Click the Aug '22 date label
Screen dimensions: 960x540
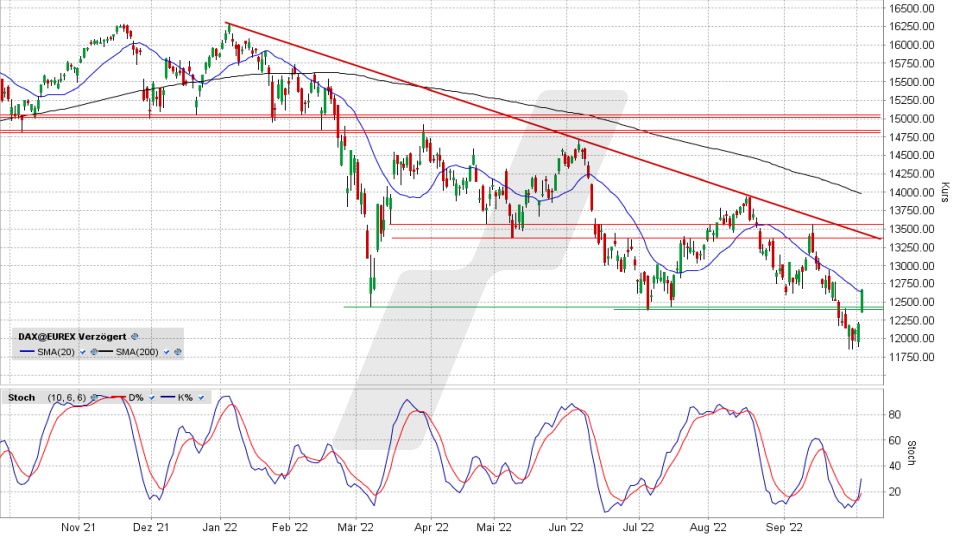click(708, 527)
